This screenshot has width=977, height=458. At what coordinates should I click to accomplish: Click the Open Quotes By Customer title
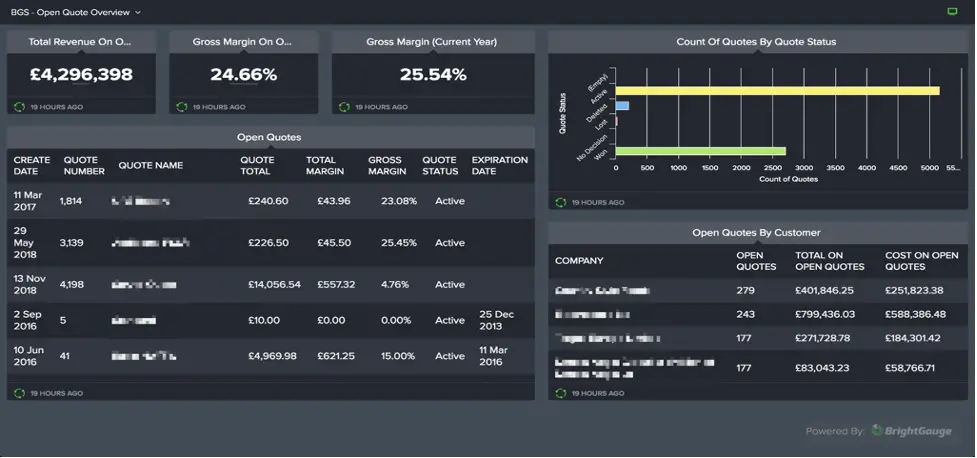pos(756,232)
